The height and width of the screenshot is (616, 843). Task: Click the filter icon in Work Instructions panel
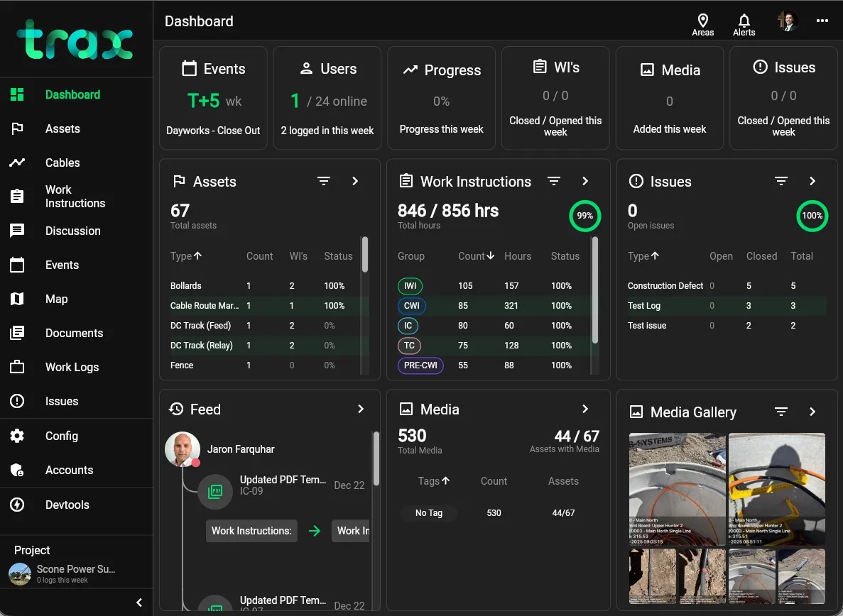[x=554, y=182]
